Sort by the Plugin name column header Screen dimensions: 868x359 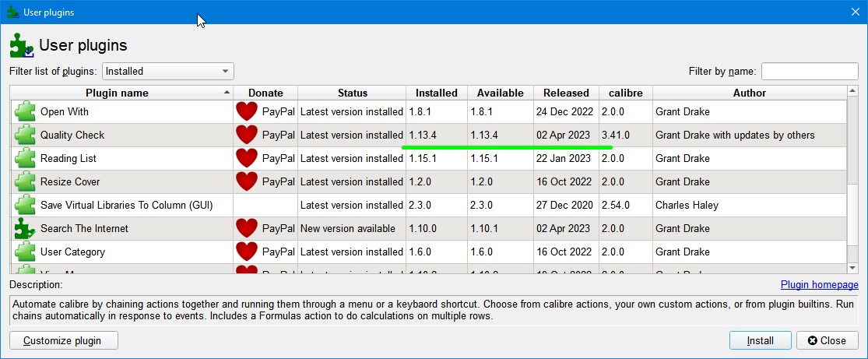click(121, 93)
